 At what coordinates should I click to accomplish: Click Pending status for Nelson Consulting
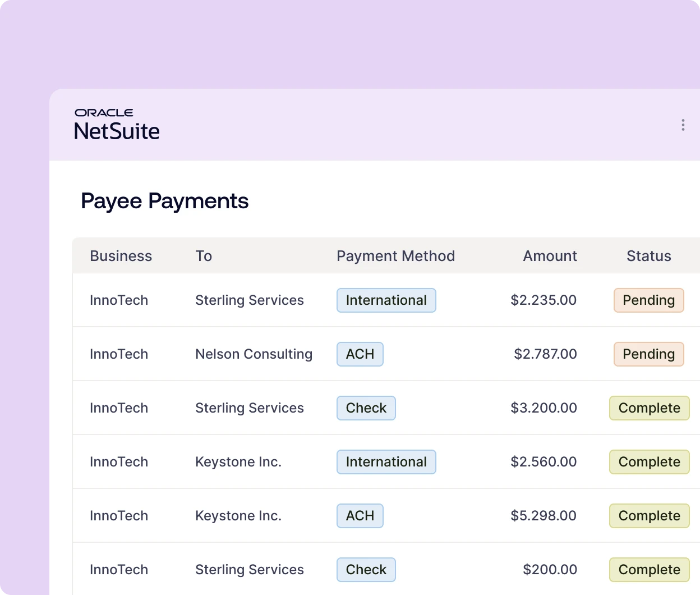pos(648,354)
